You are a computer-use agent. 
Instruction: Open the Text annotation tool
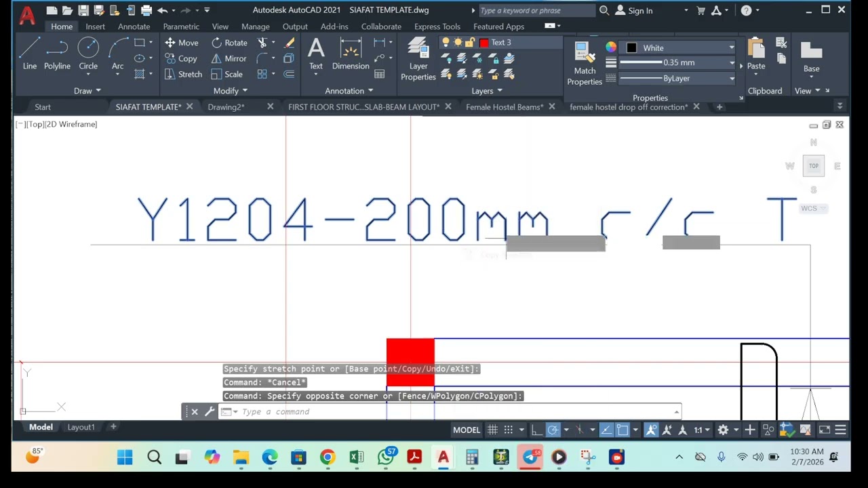316,54
